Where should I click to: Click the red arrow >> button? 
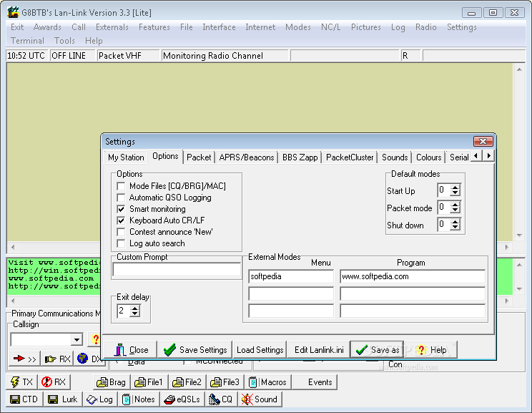(24, 359)
